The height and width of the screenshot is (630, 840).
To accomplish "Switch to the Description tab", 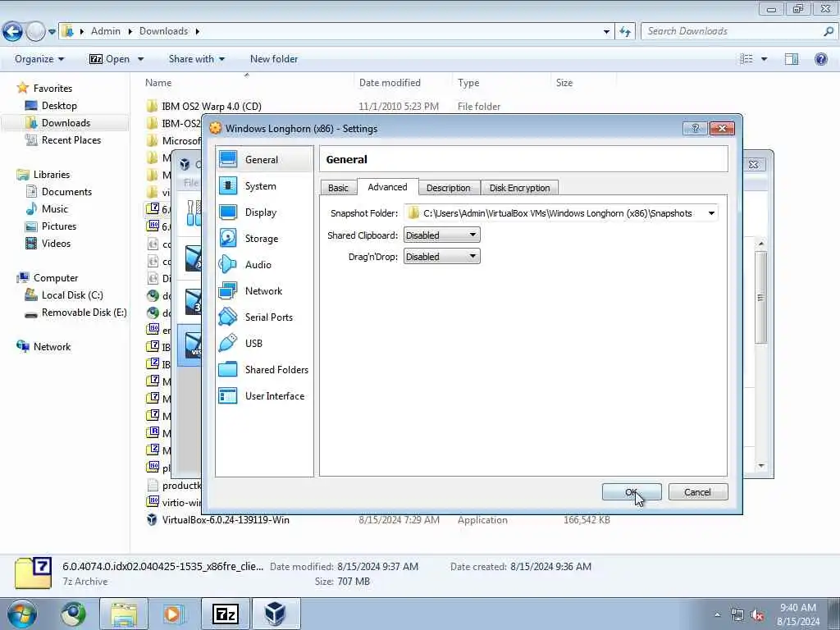I will tap(449, 188).
